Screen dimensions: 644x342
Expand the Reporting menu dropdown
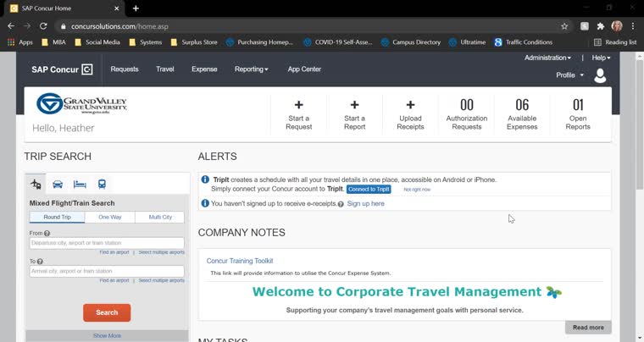[x=251, y=69]
